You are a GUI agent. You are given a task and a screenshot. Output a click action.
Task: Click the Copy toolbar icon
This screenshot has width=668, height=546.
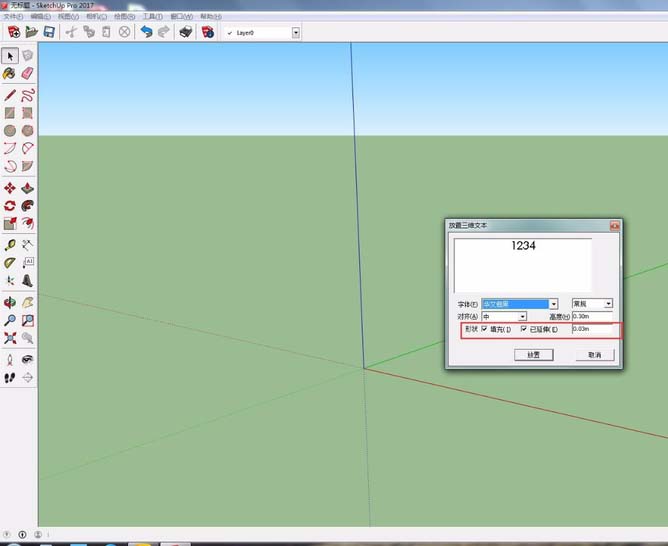[89, 32]
